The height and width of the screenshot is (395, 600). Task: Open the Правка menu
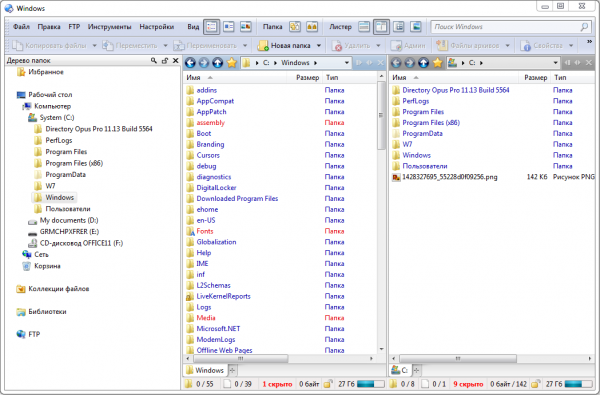[x=49, y=27]
